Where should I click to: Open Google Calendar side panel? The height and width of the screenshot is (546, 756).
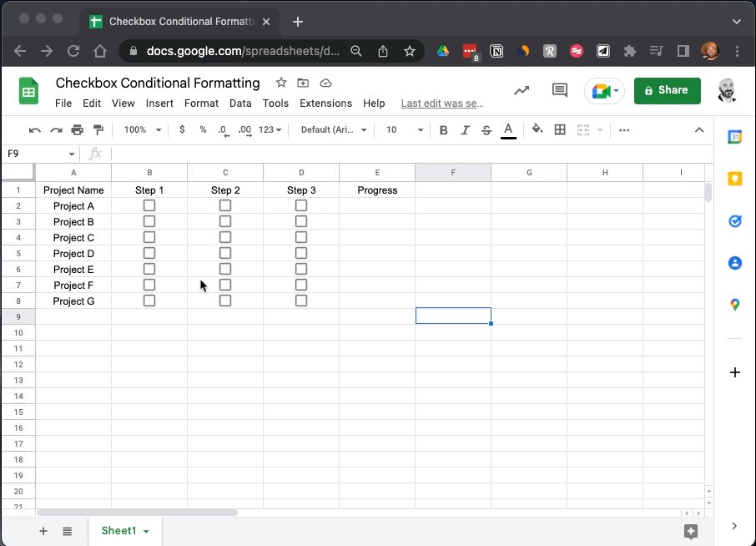[x=734, y=137]
